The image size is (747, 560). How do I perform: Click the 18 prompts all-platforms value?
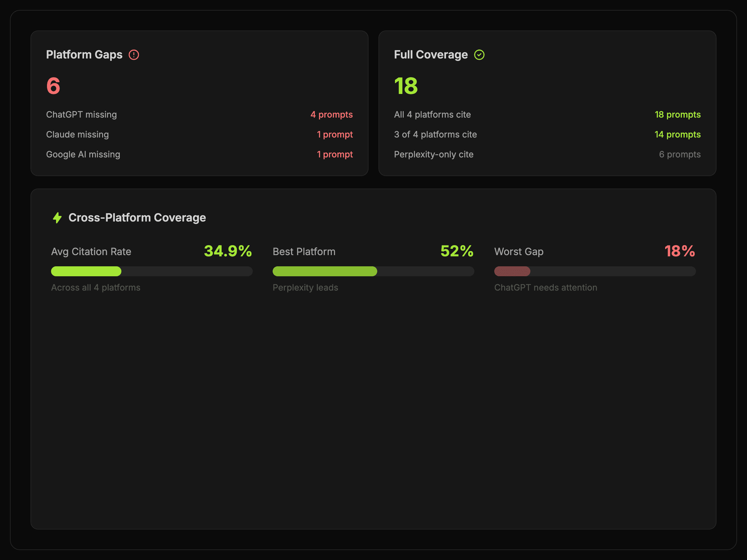(677, 115)
